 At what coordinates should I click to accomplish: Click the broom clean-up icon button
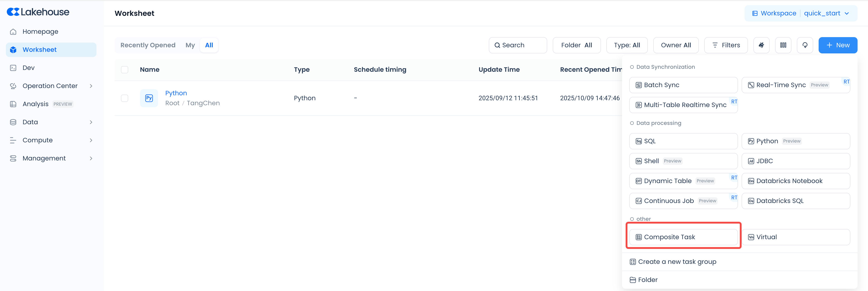pyautogui.click(x=761, y=45)
